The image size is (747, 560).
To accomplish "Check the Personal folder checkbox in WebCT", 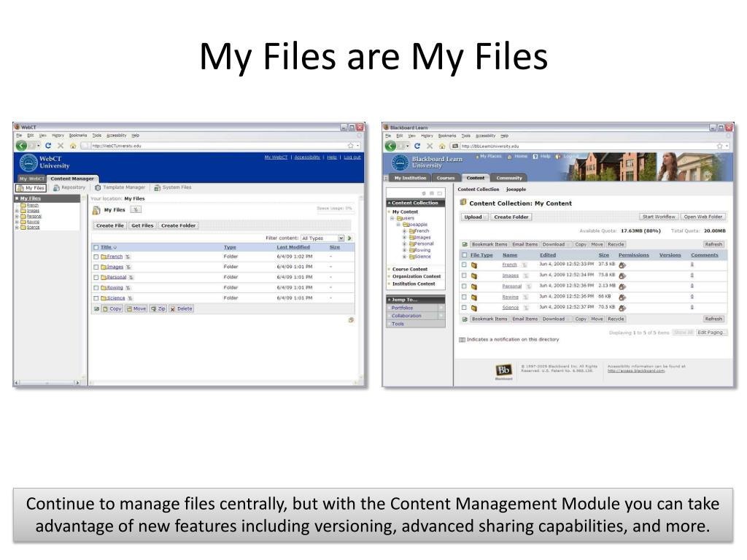I will [96, 277].
